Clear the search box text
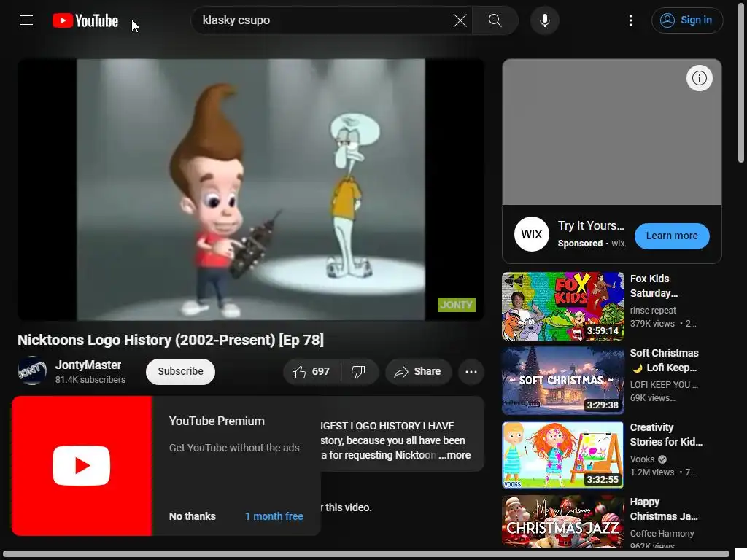The height and width of the screenshot is (560, 747). click(460, 20)
